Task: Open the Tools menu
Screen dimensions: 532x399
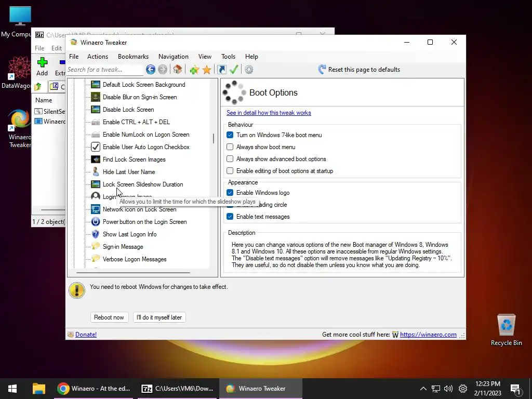Action: pos(228,57)
